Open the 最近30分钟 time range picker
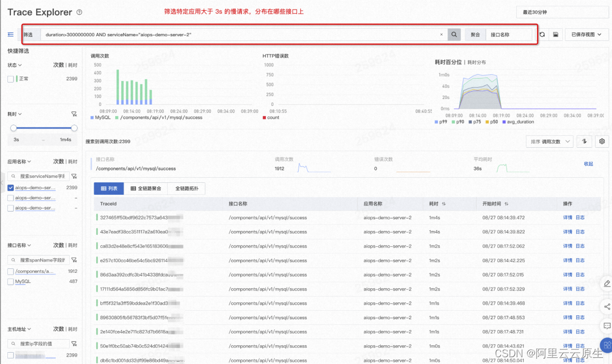The width and height of the screenshot is (612, 364). pos(562,12)
